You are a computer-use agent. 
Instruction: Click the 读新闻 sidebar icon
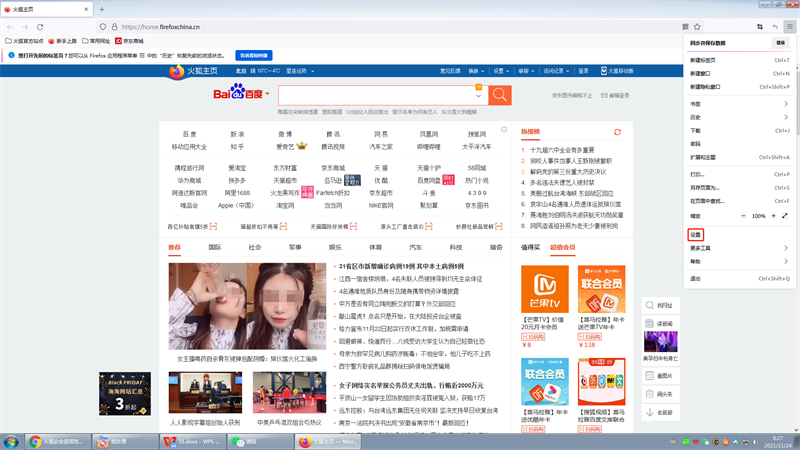tap(649, 323)
